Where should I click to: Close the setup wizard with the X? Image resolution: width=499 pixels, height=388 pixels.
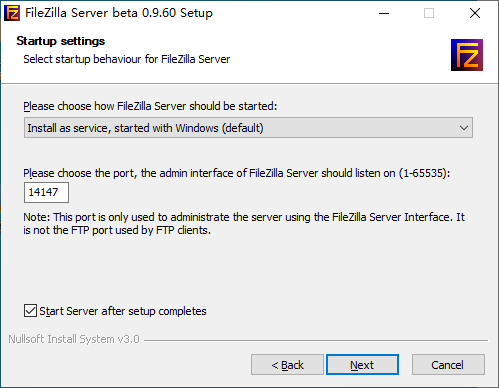point(475,13)
